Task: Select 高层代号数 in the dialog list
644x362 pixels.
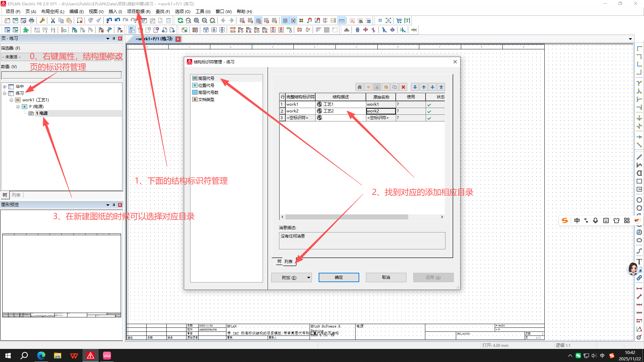Action: (x=208, y=93)
